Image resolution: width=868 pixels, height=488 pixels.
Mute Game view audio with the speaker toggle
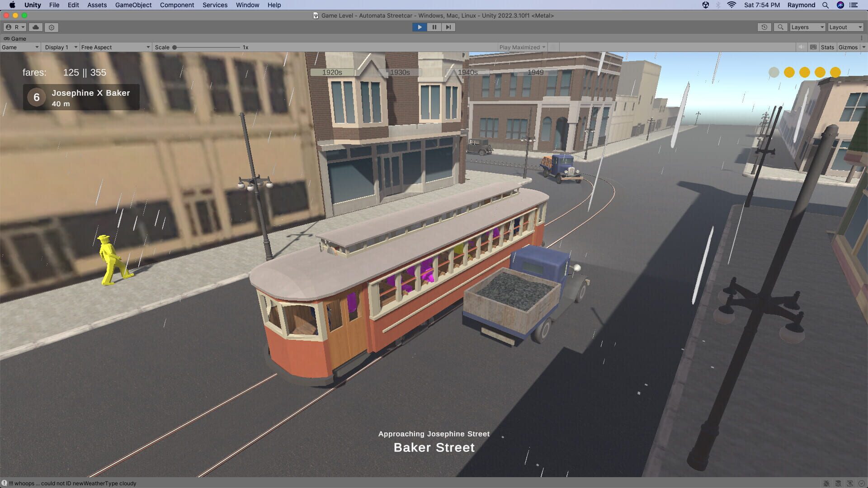[801, 47]
